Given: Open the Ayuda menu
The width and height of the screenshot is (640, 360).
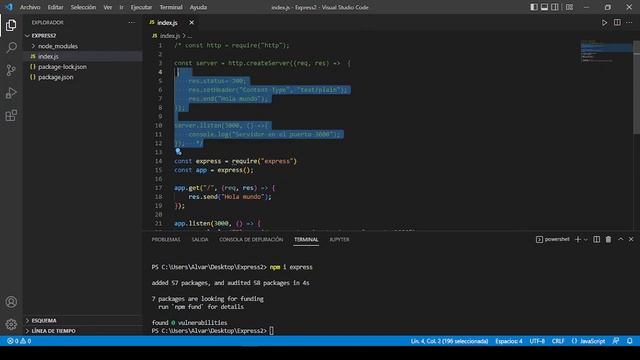Looking at the screenshot, I should click(198, 7).
